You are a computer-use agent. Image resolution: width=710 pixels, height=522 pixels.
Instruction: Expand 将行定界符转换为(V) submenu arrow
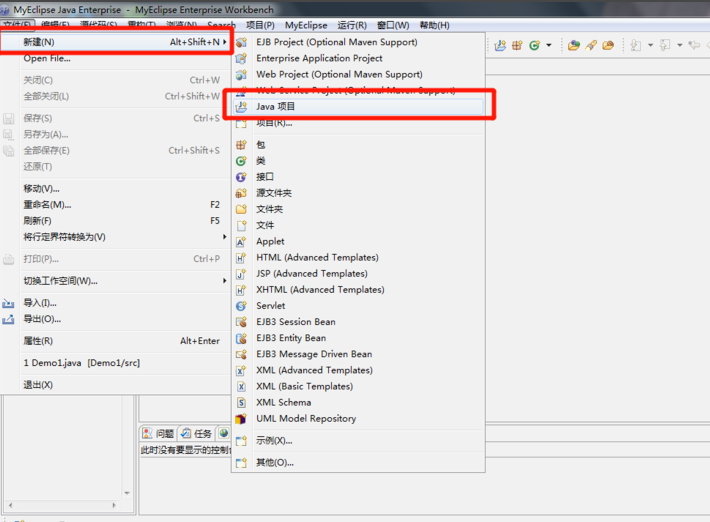coord(225,237)
